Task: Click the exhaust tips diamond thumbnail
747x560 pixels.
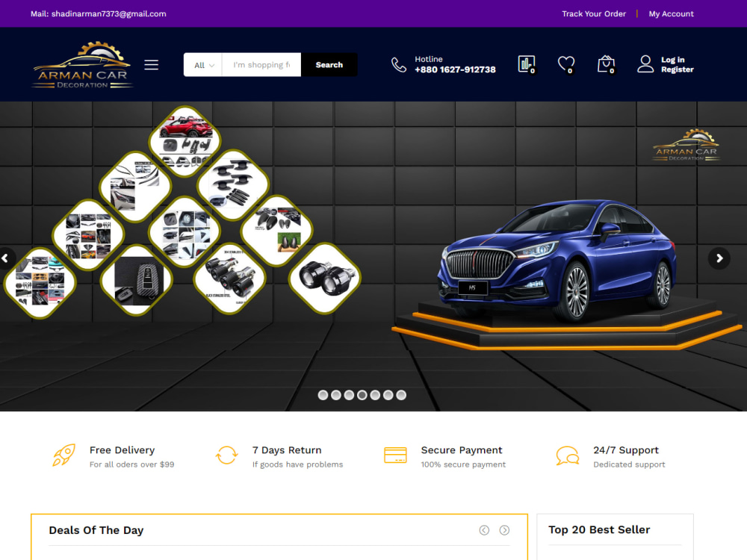Action: (x=230, y=278)
